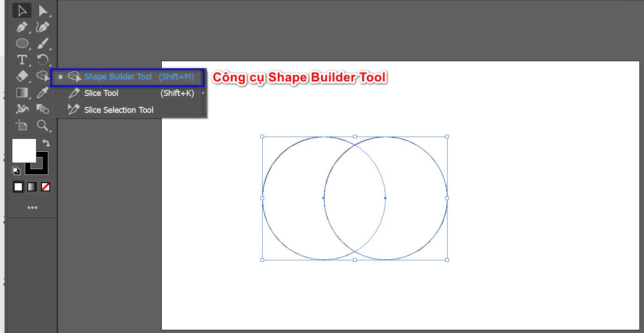The width and height of the screenshot is (644, 333).
Task: Select the Pen tool
Action: (x=21, y=26)
